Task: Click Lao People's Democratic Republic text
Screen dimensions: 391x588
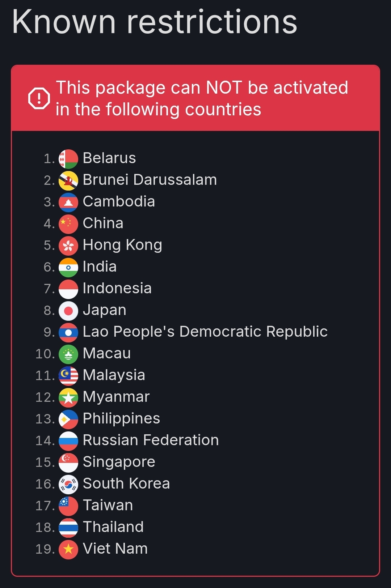Action: pyautogui.click(x=205, y=332)
